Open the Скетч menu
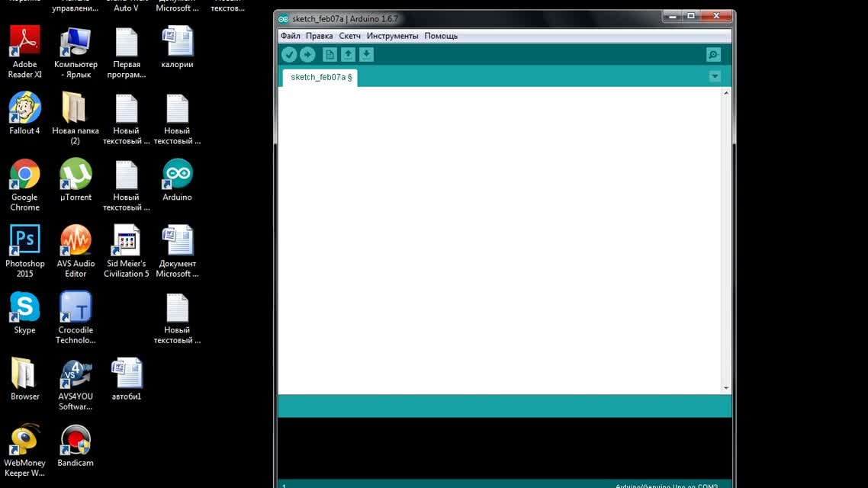Viewport: 868px width, 488px height. pos(350,36)
